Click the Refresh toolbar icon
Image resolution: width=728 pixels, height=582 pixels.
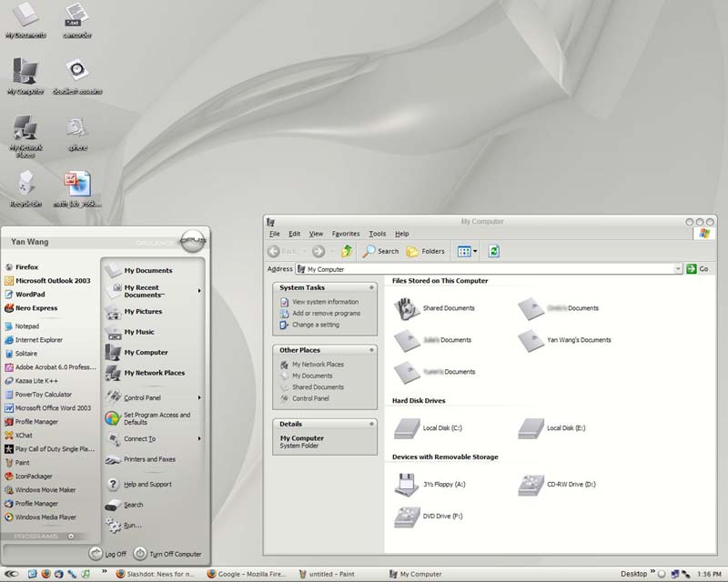point(493,251)
